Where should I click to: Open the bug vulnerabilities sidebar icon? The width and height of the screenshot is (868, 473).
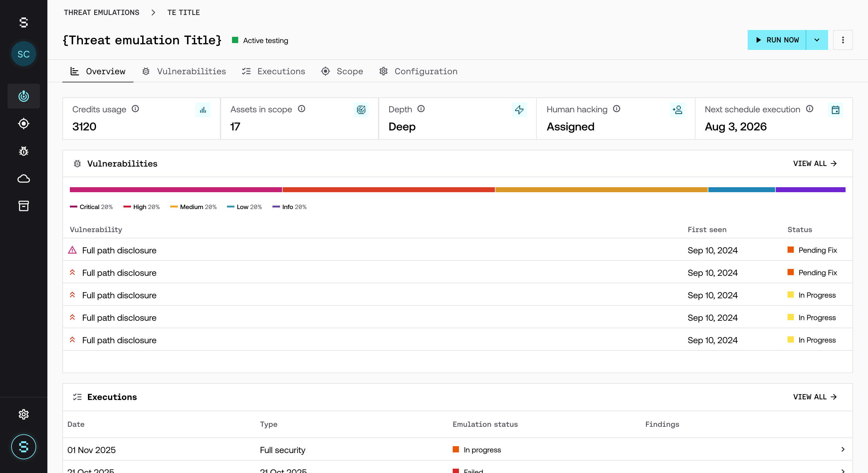click(24, 151)
